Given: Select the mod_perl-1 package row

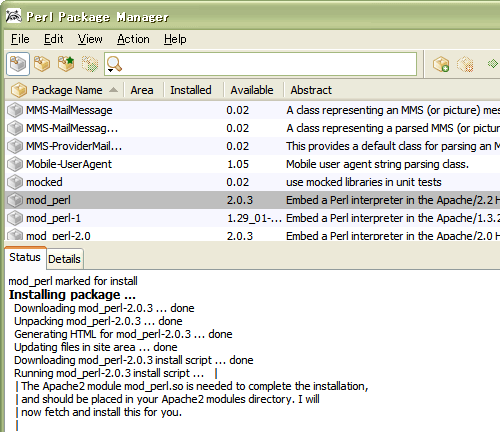Looking at the screenshot, I should (x=252, y=218).
